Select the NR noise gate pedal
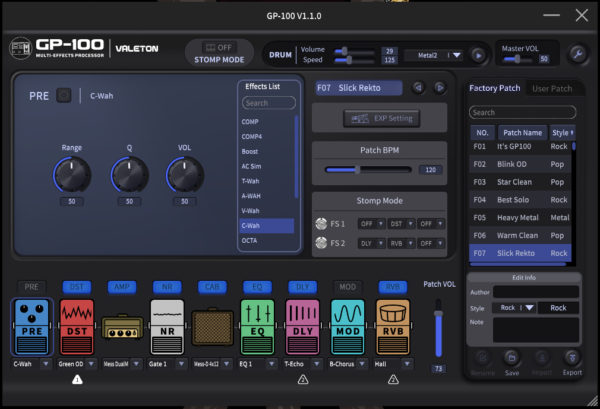This screenshot has width=600, height=409. pyautogui.click(x=167, y=327)
